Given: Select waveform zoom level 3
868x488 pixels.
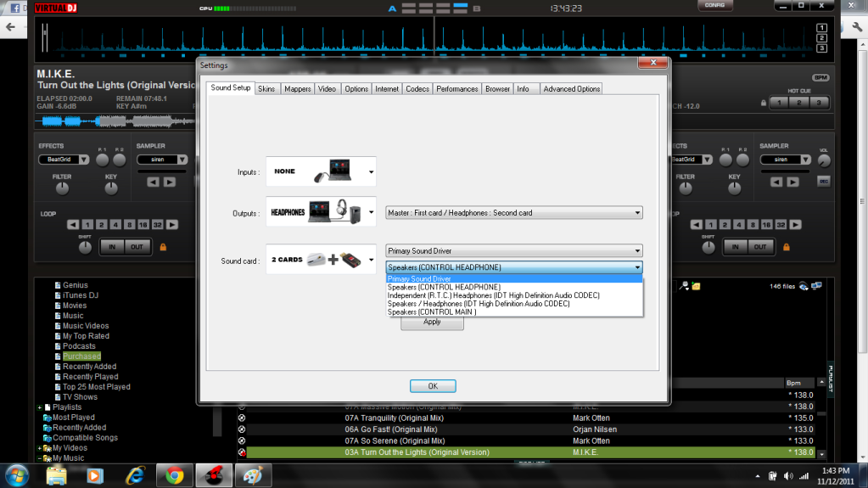Looking at the screenshot, I should (822, 48).
